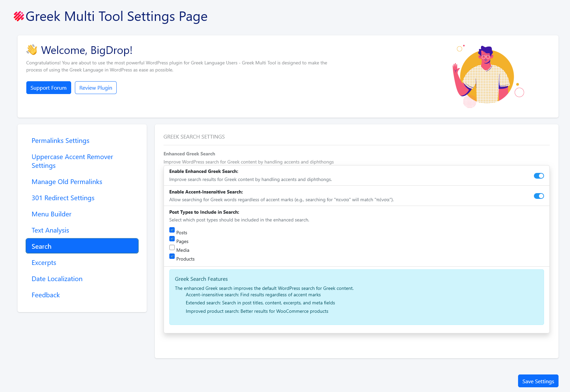Uncheck the Pages post type checkbox

[x=172, y=239]
